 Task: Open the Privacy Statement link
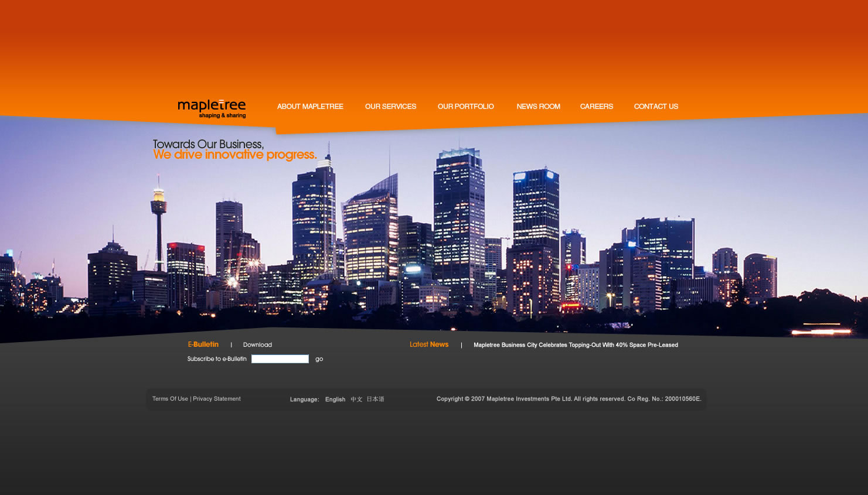click(217, 399)
